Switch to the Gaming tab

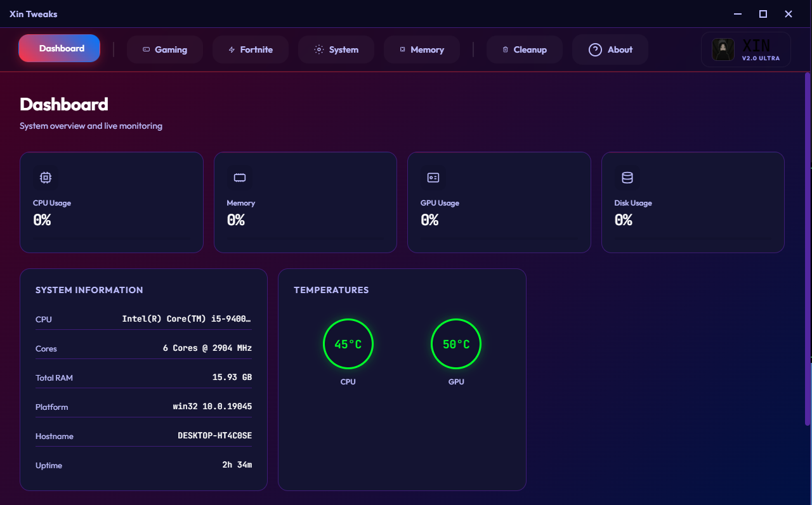165,49
